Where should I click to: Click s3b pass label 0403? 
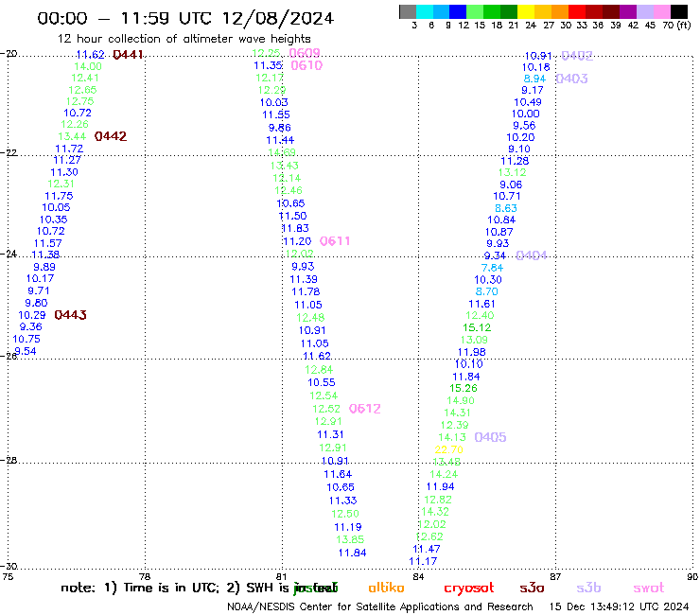[572, 79]
